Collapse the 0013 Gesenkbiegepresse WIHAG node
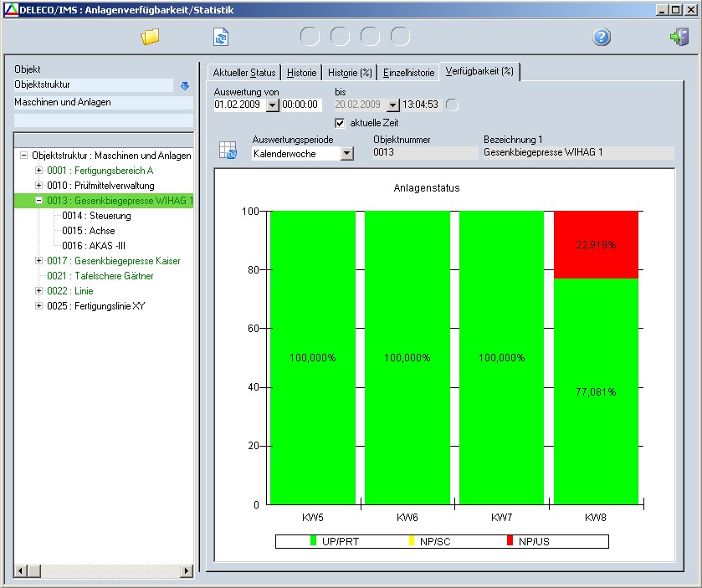 pyautogui.click(x=38, y=201)
